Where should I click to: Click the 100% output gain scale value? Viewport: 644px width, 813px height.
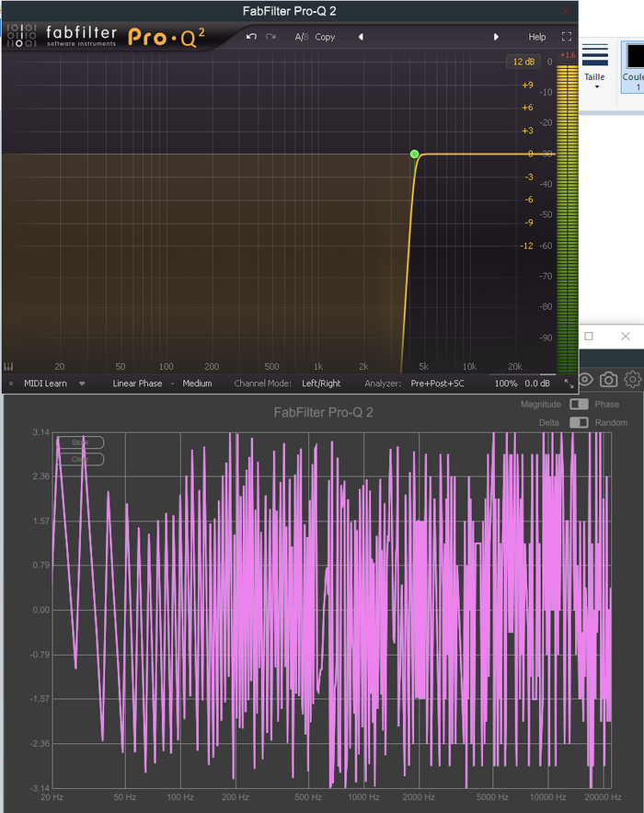[506, 384]
